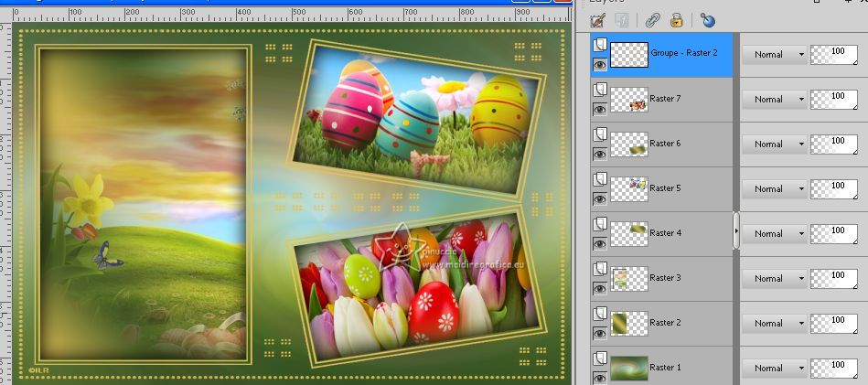Open Raster 2 blend mode dropdown
The height and width of the screenshot is (385, 868).
tap(775, 324)
